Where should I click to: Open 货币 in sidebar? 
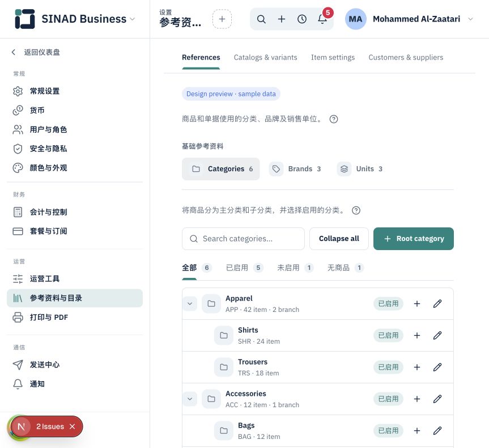point(75,110)
